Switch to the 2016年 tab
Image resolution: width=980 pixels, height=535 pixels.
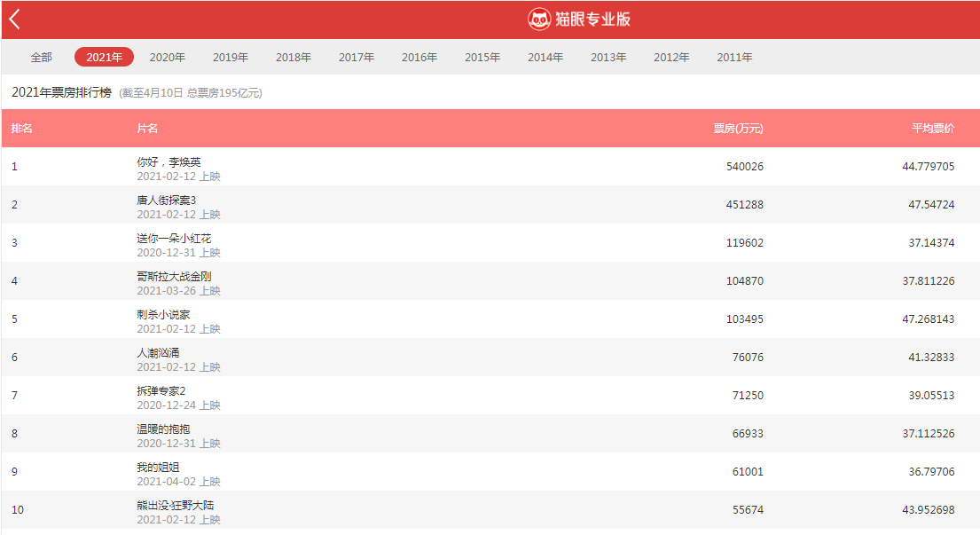click(419, 57)
